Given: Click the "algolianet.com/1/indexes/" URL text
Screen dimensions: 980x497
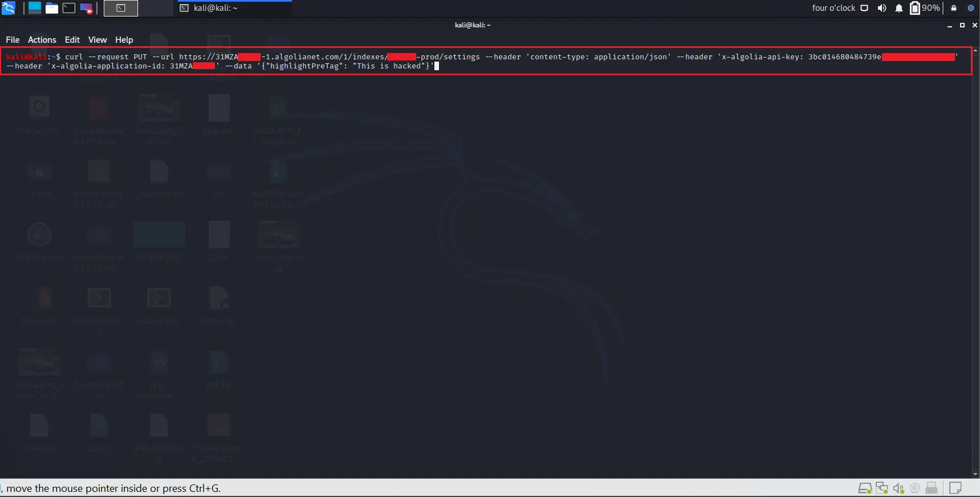Looking at the screenshot, I should 330,57.
